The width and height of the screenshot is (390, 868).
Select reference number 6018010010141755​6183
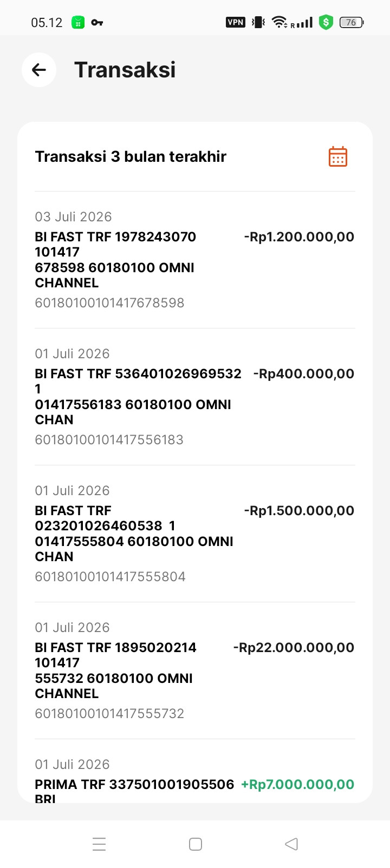pos(109,439)
